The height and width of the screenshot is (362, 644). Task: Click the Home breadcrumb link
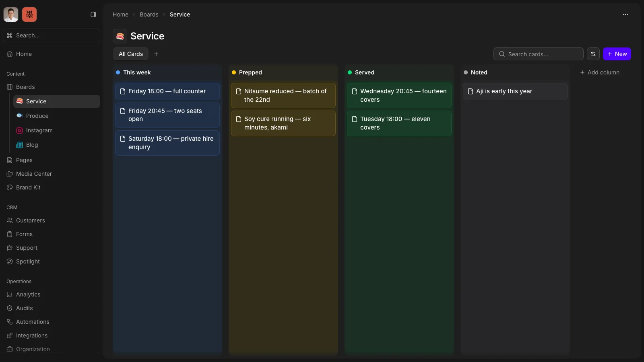(x=120, y=14)
